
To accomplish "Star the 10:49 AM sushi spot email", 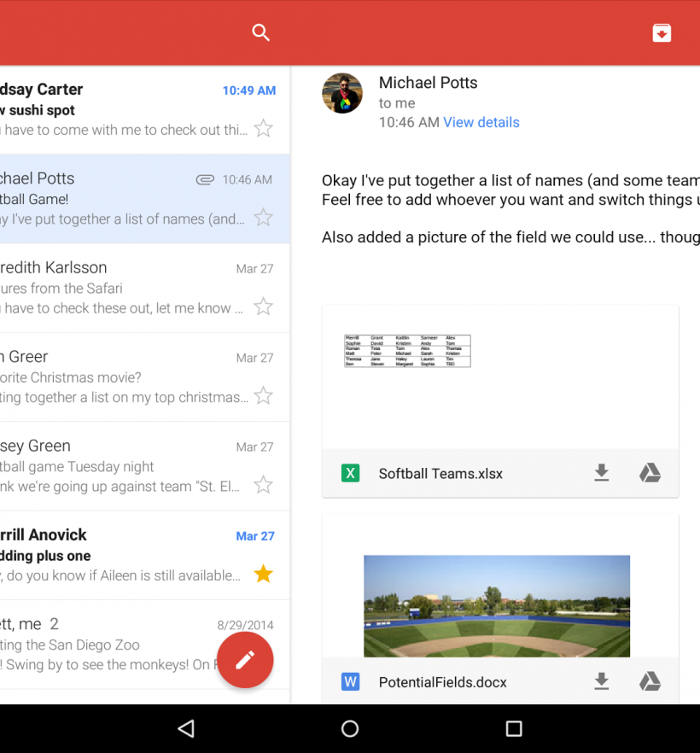I will click(264, 129).
